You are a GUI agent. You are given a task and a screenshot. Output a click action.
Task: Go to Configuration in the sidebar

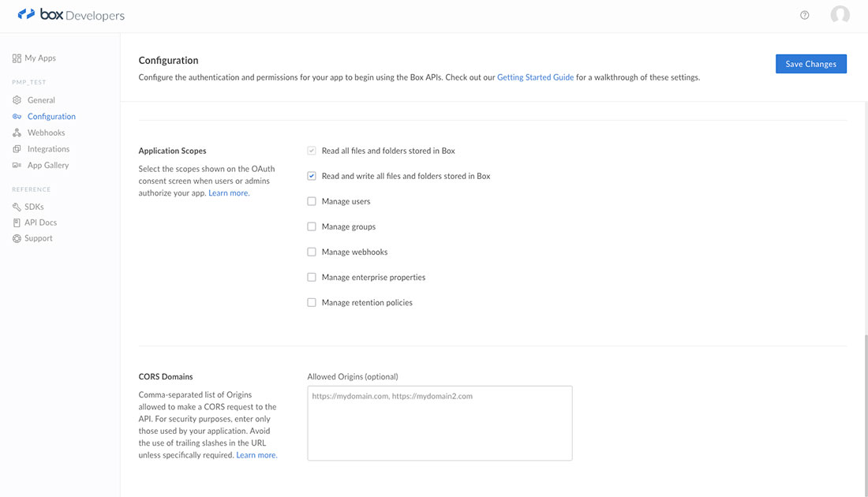point(51,117)
